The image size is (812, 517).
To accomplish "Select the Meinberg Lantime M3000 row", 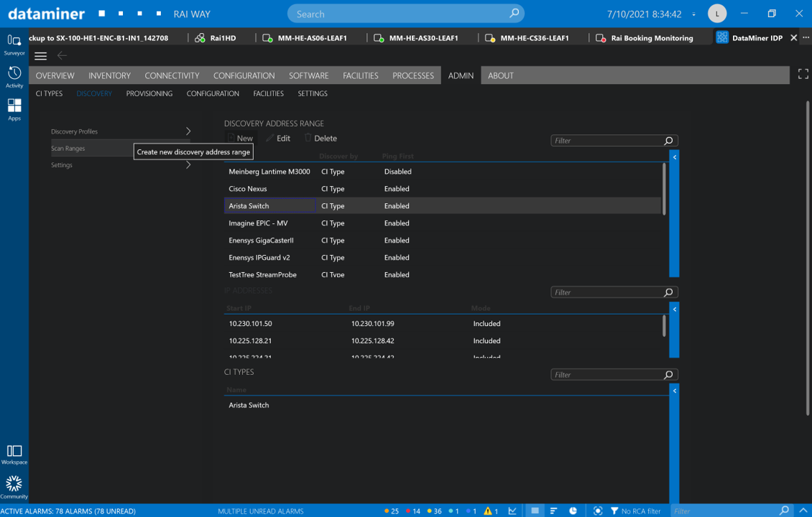I will tap(443, 172).
